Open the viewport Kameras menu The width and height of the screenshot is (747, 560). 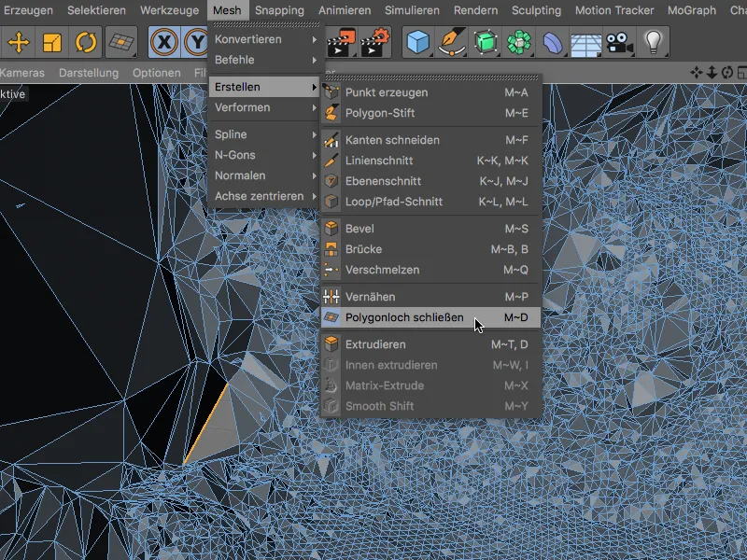(x=21, y=73)
